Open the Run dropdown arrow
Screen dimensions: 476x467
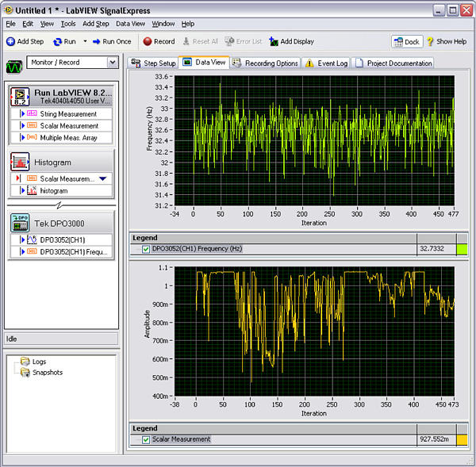pyautogui.click(x=85, y=41)
